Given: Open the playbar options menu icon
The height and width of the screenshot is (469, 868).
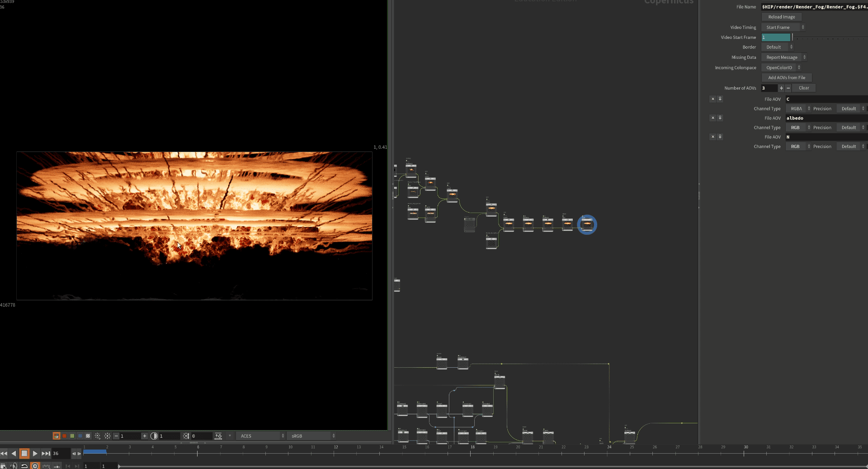Looking at the screenshot, I should pos(3,466).
